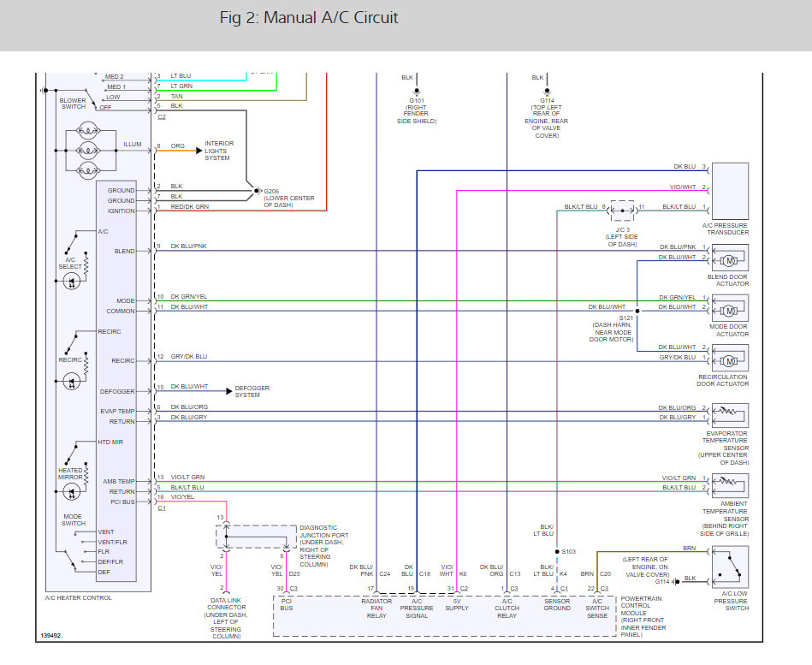Screen dimensions: 812x665
Task: Click the 'TAN' wire label
Action: 176,97
